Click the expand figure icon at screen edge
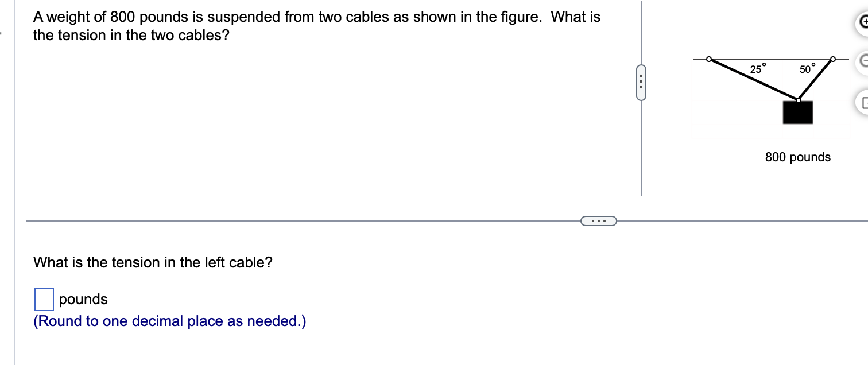 (x=865, y=103)
